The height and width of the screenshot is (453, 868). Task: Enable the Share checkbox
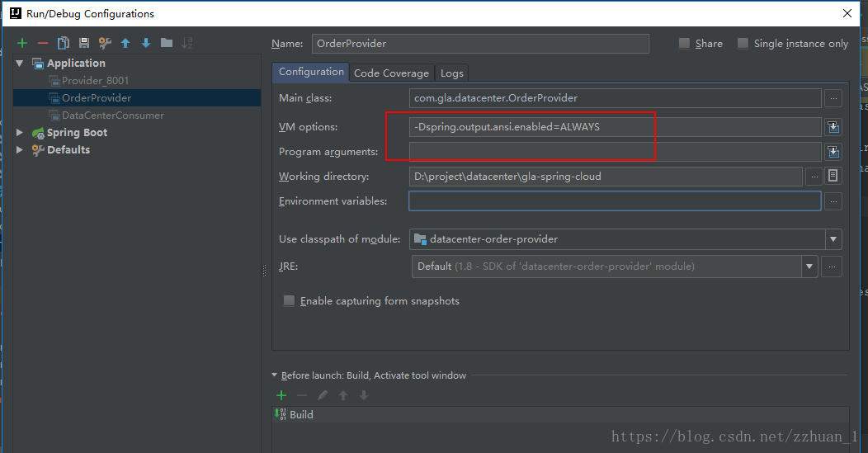coord(684,43)
